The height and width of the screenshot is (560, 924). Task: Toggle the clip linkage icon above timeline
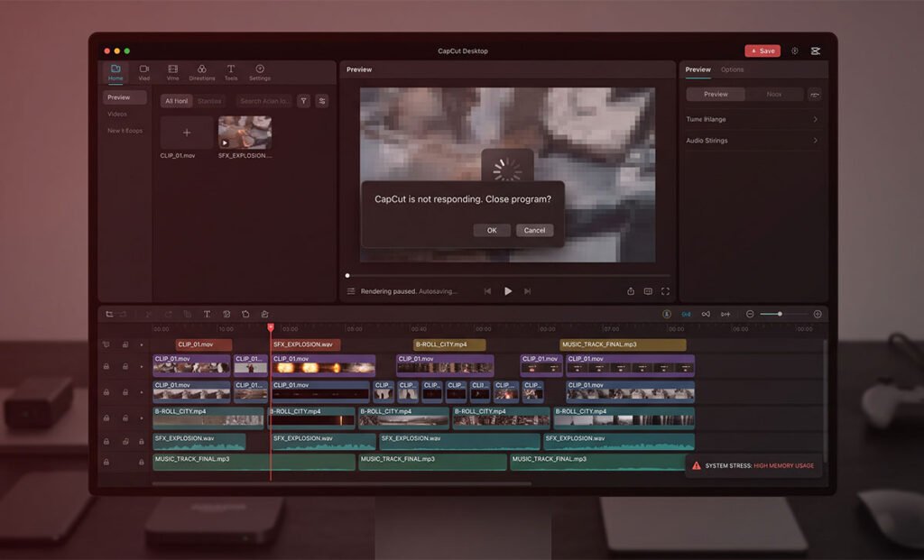(x=706, y=315)
